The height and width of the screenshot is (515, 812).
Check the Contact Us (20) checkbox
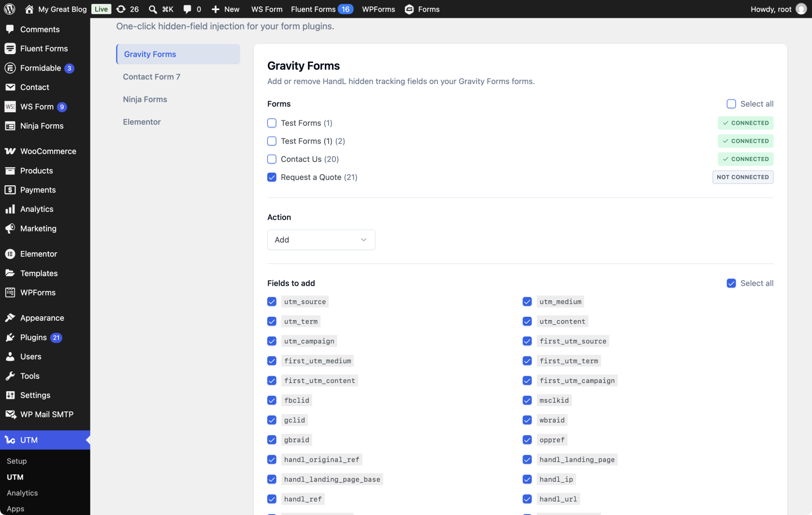pos(272,159)
